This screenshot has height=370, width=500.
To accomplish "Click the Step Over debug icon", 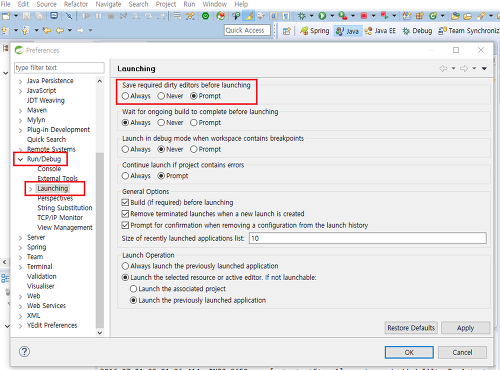I will click(x=148, y=16).
